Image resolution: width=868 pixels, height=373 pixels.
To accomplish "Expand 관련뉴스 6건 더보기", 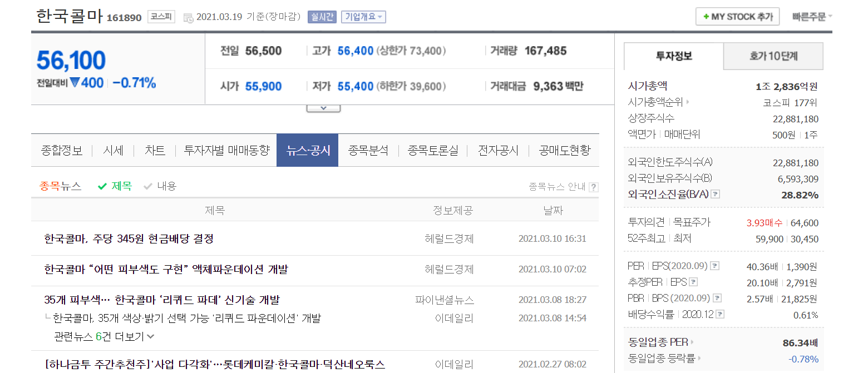I will tap(105, 336).
